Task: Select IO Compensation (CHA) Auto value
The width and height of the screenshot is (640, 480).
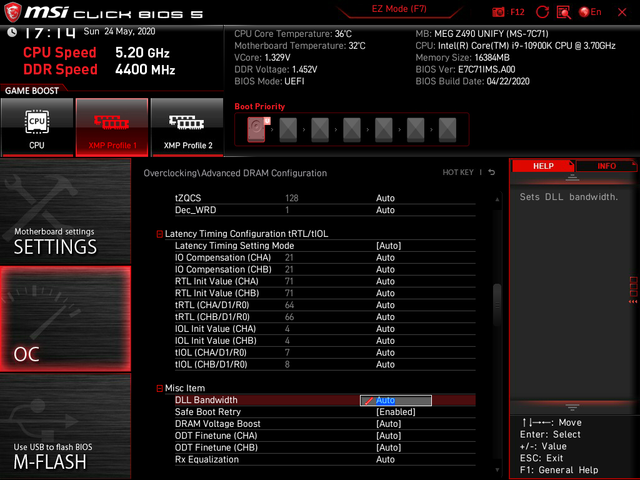Action: tap(385, 258)
